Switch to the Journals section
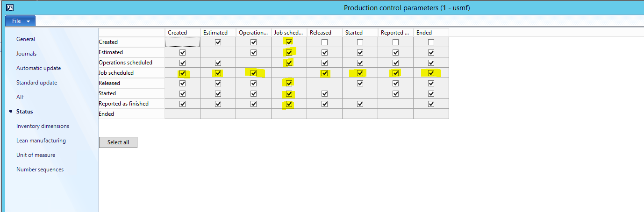 (26, 54)
